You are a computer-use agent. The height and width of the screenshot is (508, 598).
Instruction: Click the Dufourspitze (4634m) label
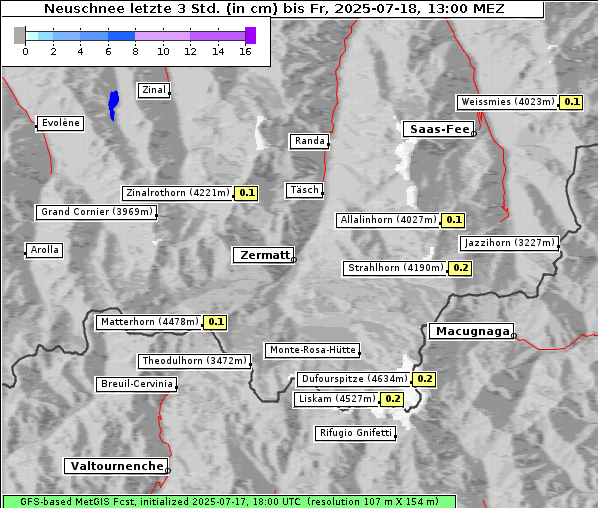click(355, 379)
